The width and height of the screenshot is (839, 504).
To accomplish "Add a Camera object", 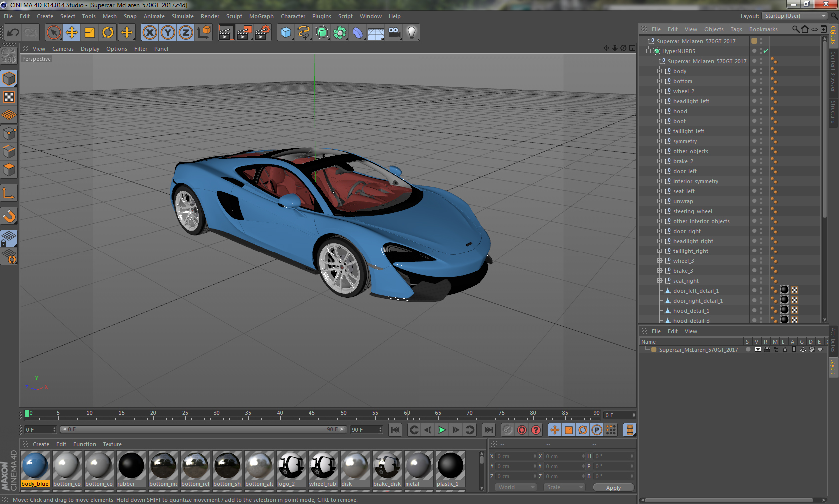I will click(394, 33).
